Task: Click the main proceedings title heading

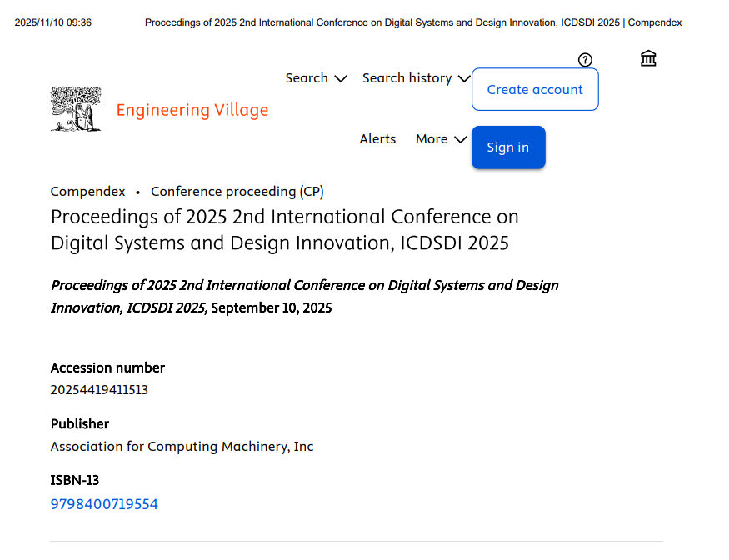Action: (284, 230)
